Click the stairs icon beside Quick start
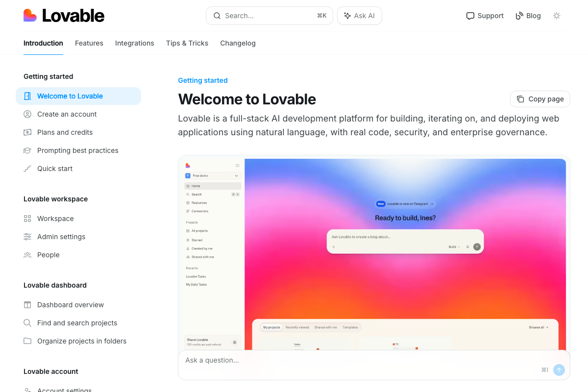 pos(27,169)
